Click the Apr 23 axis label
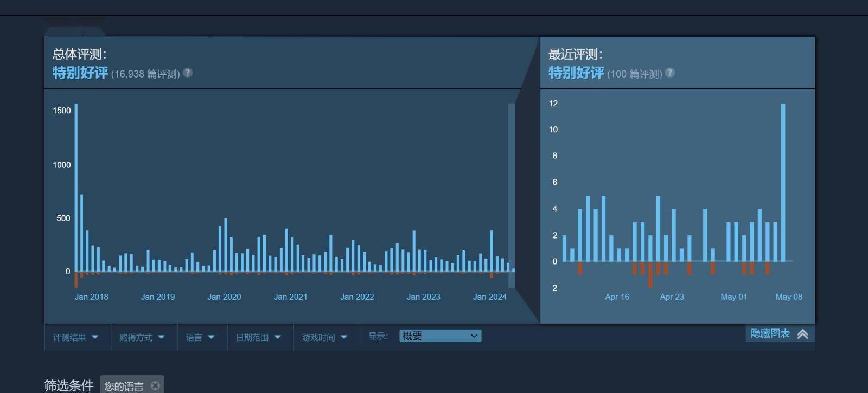868x393 pixels. click(x=672, y=297)
